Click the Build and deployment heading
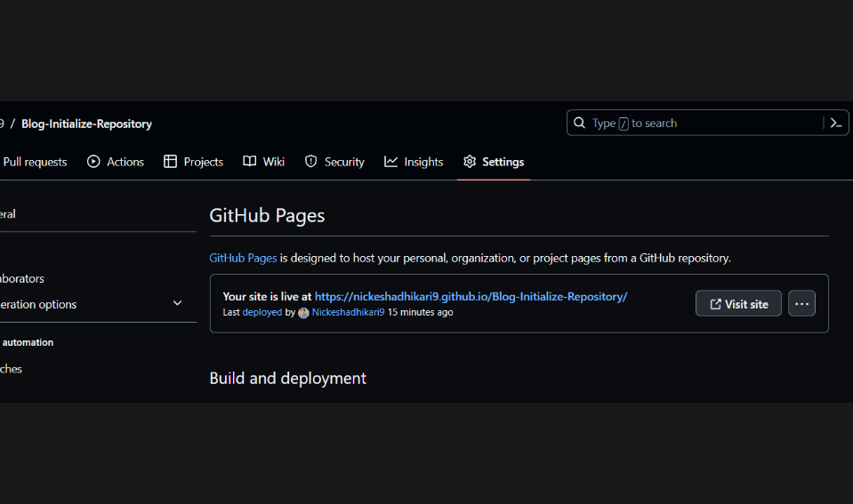The height and width of the screenshot is (504, 853). (288, 379)
